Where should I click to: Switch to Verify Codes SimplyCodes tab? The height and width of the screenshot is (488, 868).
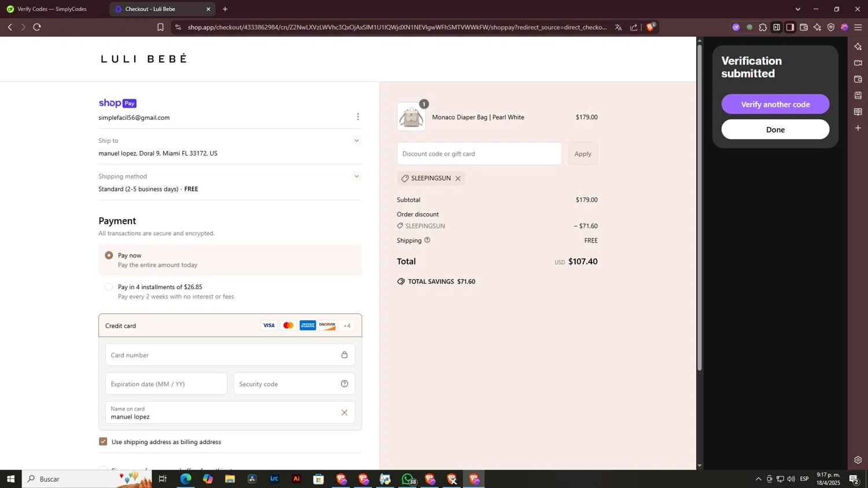tap(52, 9)
